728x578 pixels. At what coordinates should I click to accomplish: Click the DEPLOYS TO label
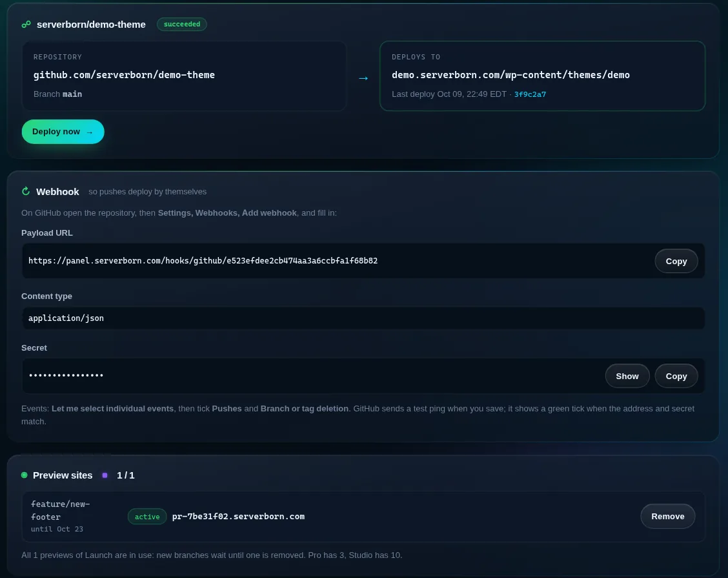coord(416,57)
